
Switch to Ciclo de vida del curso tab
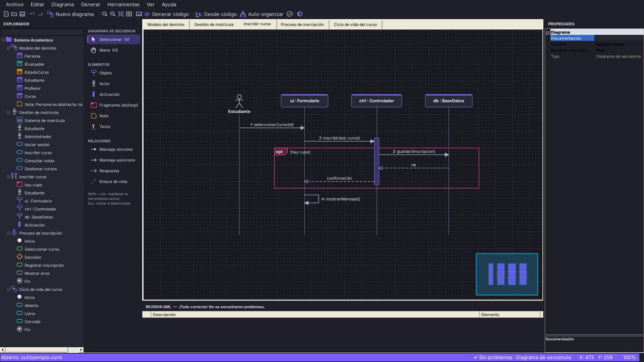(x=355, y=24)
